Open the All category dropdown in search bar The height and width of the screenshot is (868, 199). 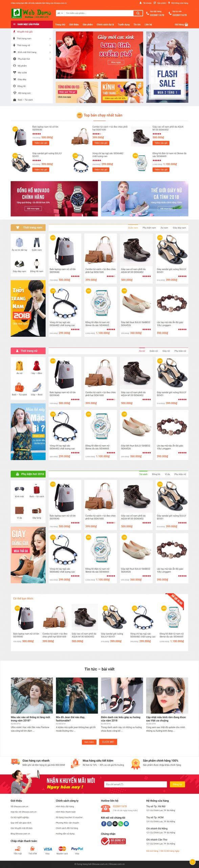coord(60,13)
